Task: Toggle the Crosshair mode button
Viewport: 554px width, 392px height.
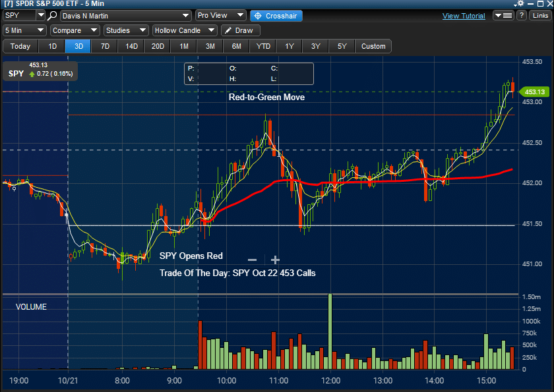Action: [x=276, y=16]
